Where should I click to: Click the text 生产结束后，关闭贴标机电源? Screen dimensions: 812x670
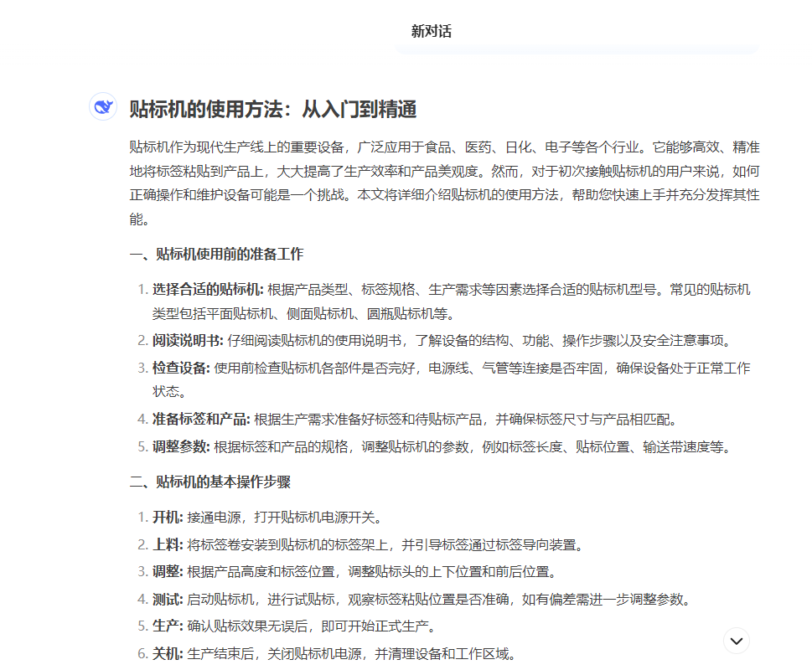click(274, 653)
